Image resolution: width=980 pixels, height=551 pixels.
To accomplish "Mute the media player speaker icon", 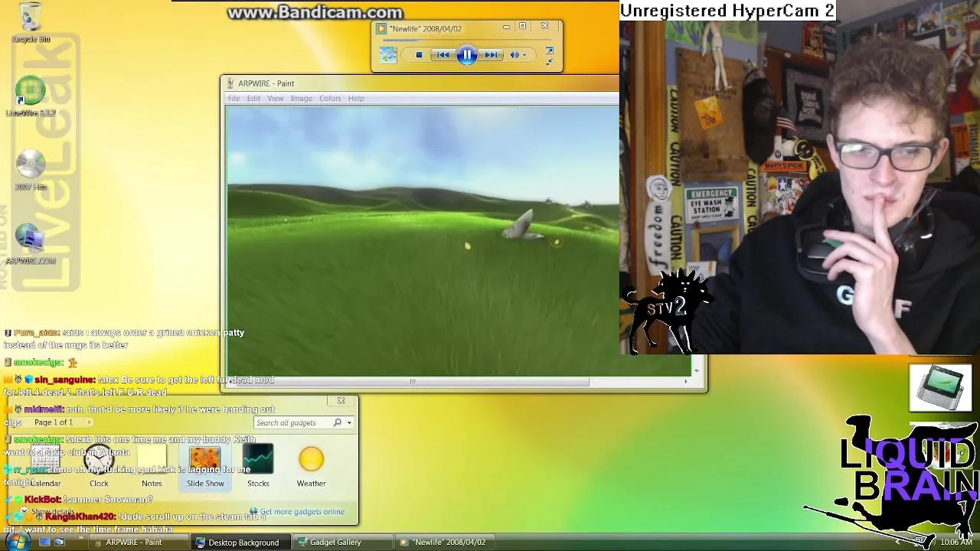I will pos(514,54).
